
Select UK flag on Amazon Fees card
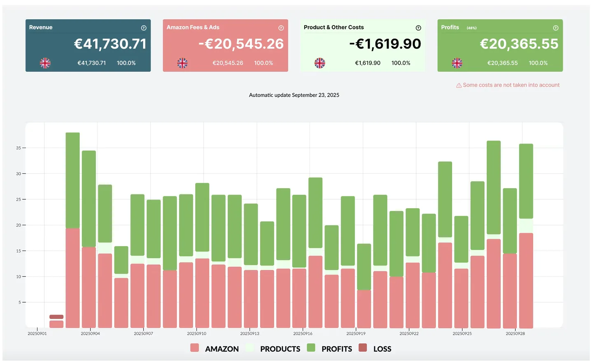pos(182,63)
